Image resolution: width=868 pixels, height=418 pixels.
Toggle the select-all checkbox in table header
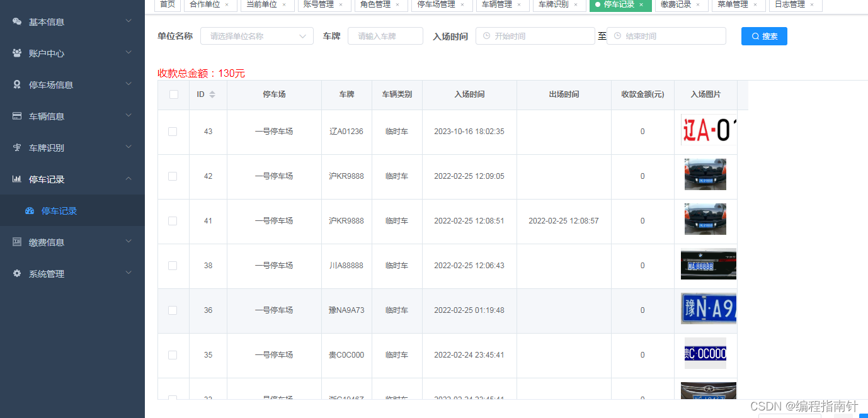[174, 94]
